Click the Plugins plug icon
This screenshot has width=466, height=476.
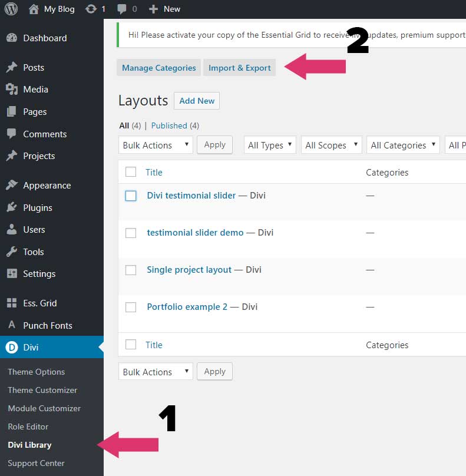click(12, 207)
